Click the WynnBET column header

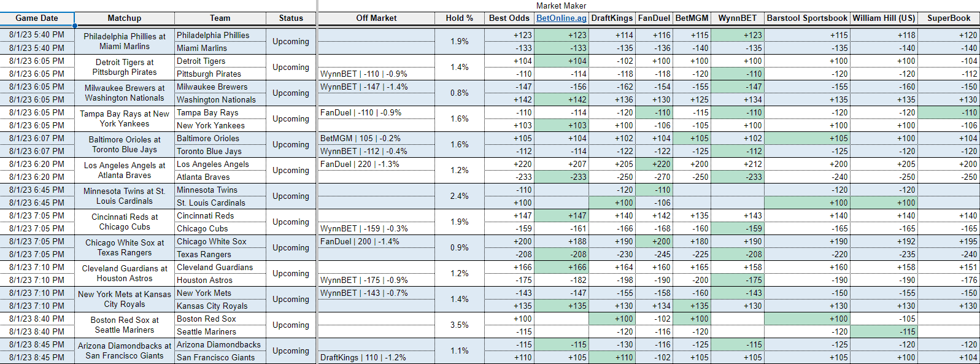[x=738, y=18]
